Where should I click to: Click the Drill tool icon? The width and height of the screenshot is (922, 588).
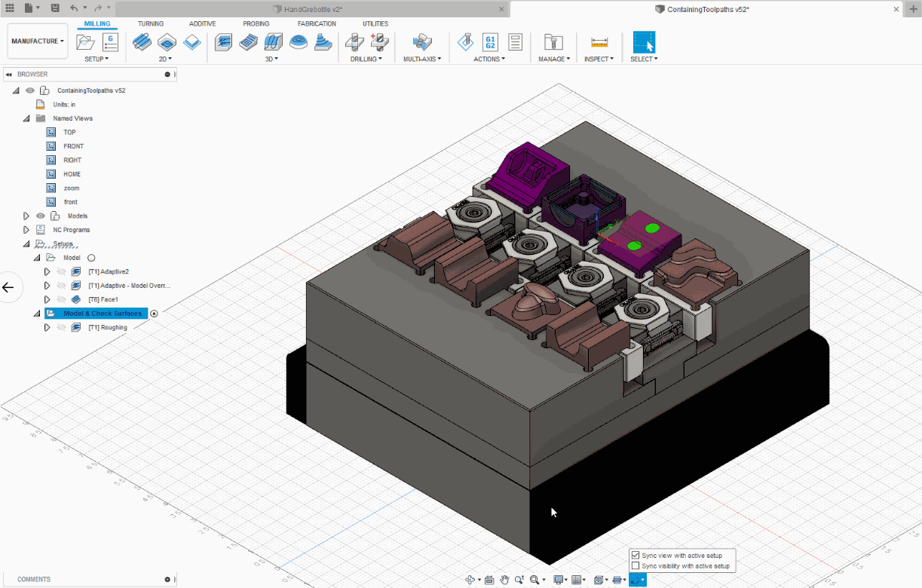(x=354, y=42)
